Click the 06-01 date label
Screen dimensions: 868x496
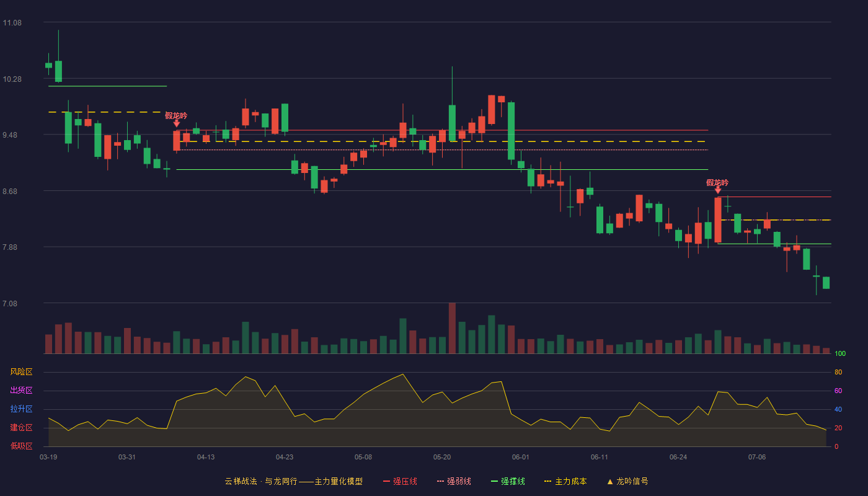click(521, 457)
